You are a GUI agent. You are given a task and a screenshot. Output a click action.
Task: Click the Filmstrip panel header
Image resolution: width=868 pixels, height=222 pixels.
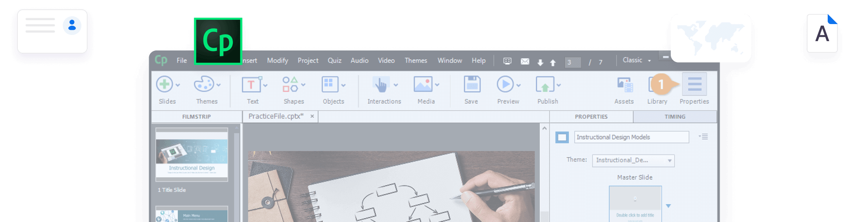coord(196,117)
